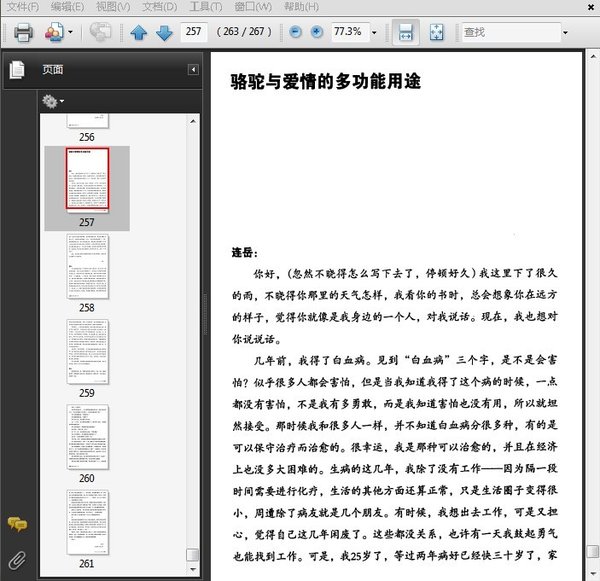Click the page number input field

(194, 32)
